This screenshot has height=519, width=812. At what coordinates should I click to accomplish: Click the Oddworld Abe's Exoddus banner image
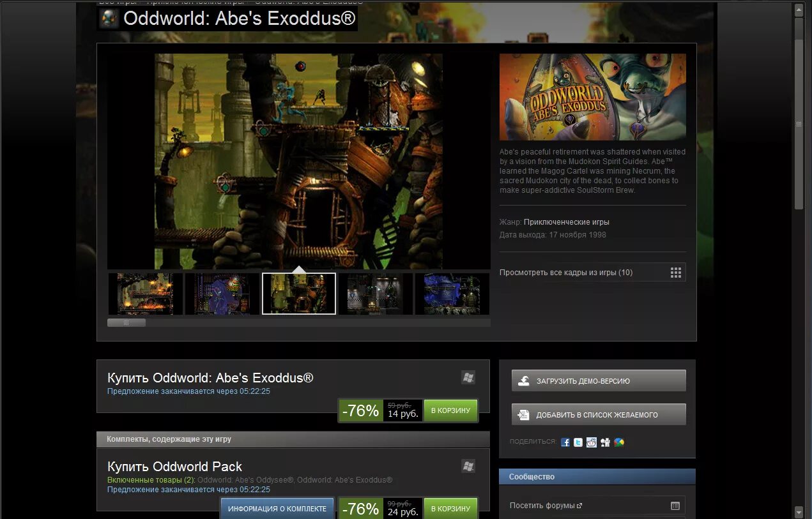[x=593, y=97]
